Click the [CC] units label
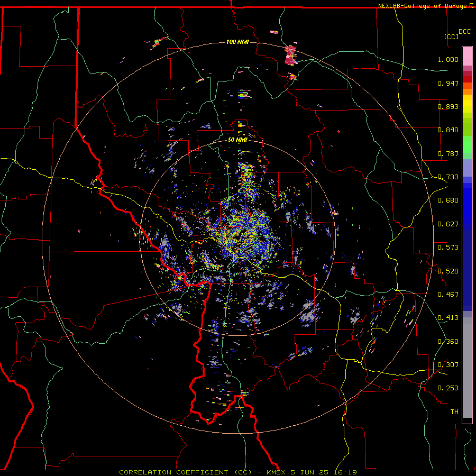 452,36
